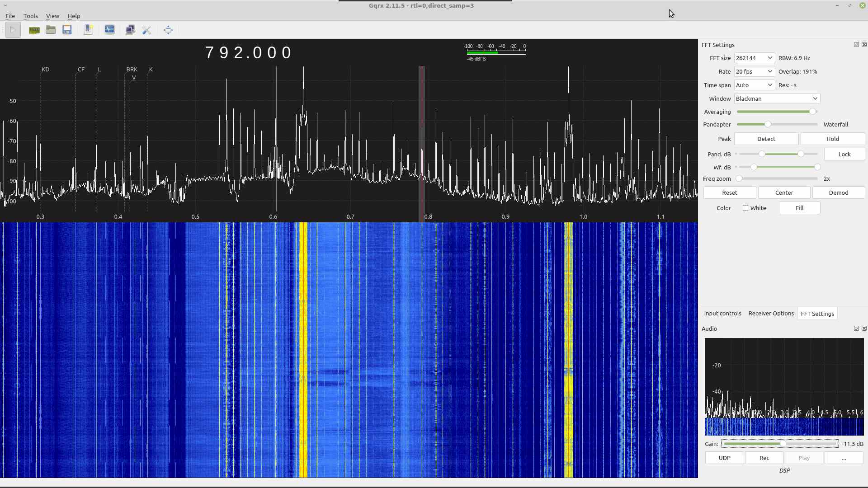Image resolution: width=868 pixels, height=488 pixels.
Task: Expand the FFT size dropdown
Action: [x=754, y=58]
